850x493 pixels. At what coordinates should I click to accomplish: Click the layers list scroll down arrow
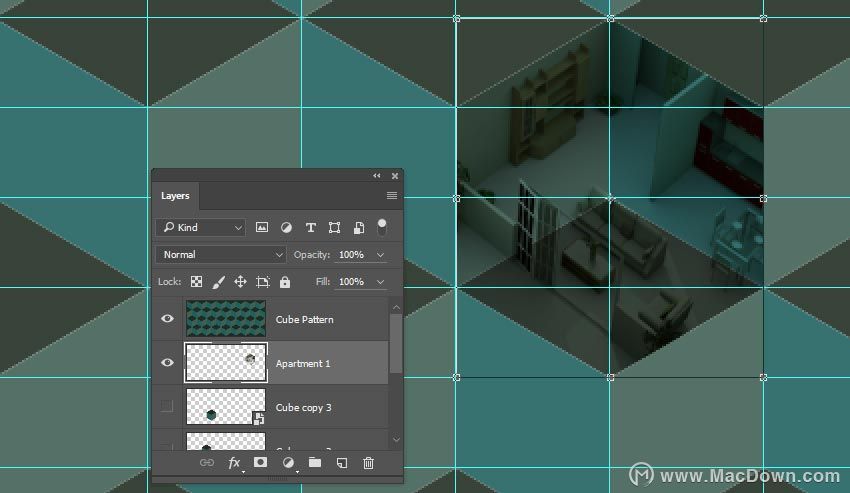tap(396, 440)
